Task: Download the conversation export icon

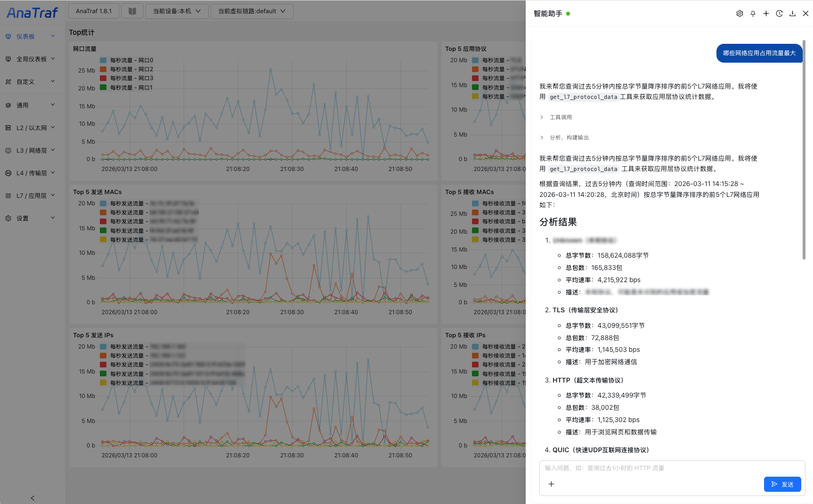Action: [x=792, y=14]
